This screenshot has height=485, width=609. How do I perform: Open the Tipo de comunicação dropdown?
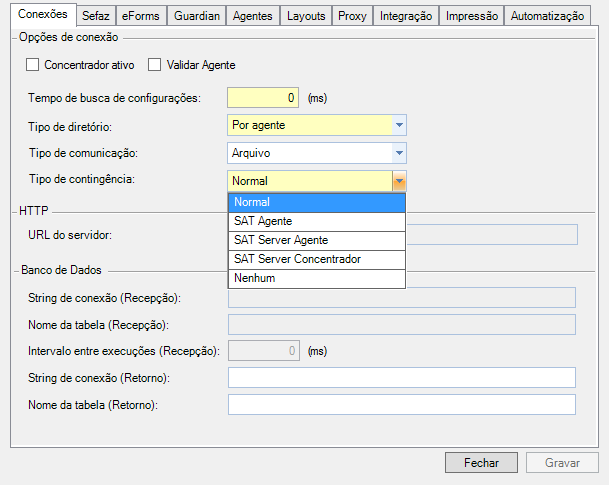(399, 153)
